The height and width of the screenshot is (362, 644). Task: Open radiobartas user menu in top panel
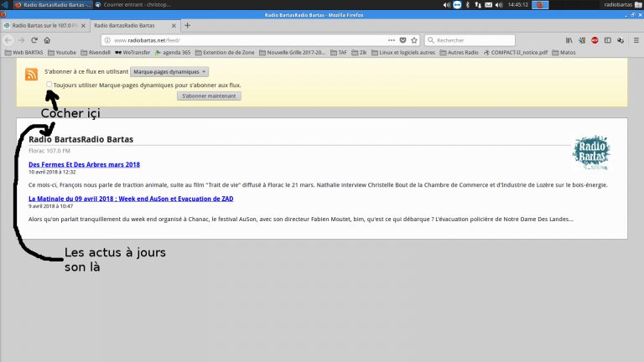(623, 5)
